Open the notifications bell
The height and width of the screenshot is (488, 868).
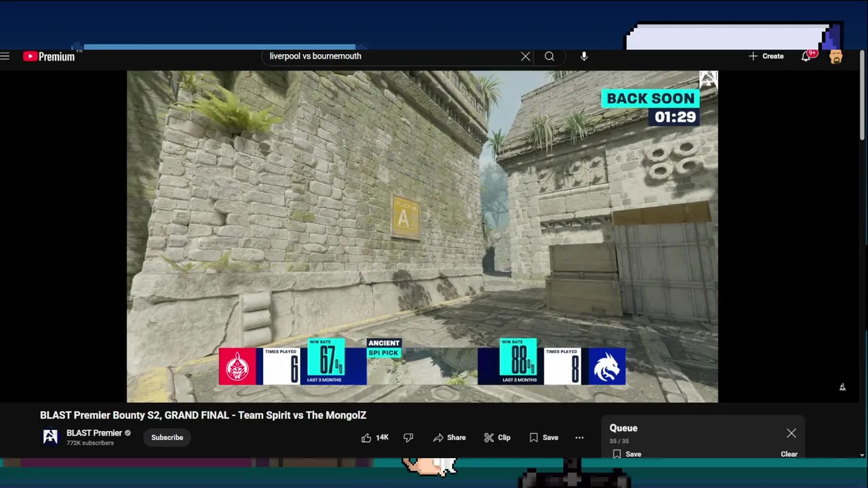point(806,56)
